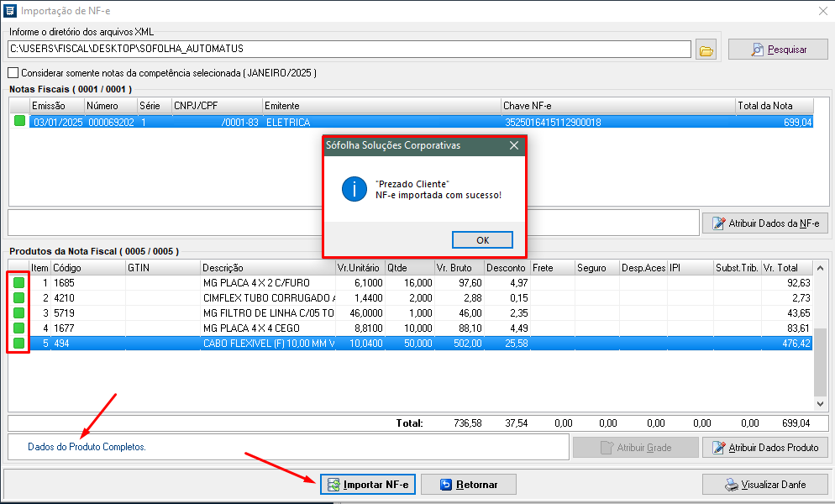The height and width of the screenshot is (504, 835).
Task: Click the green status square of item 3
Action: coord(19,313)
